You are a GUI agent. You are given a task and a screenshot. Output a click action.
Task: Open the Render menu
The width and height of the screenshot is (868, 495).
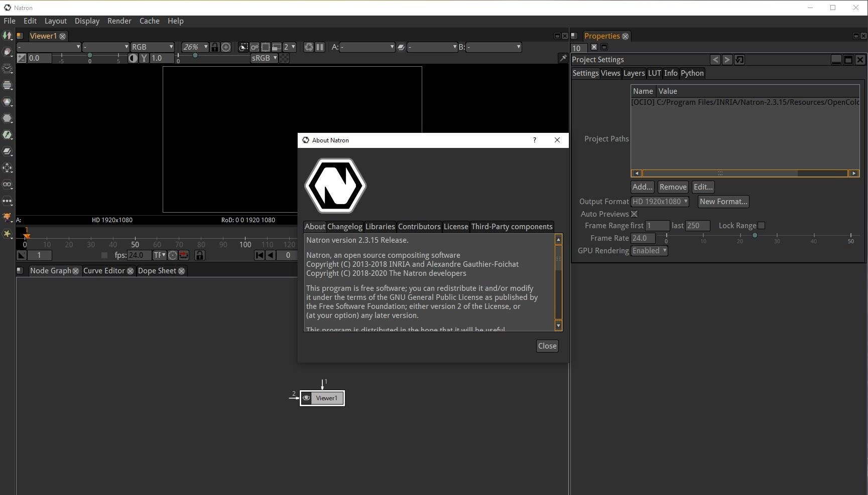(x=119, y=21)
